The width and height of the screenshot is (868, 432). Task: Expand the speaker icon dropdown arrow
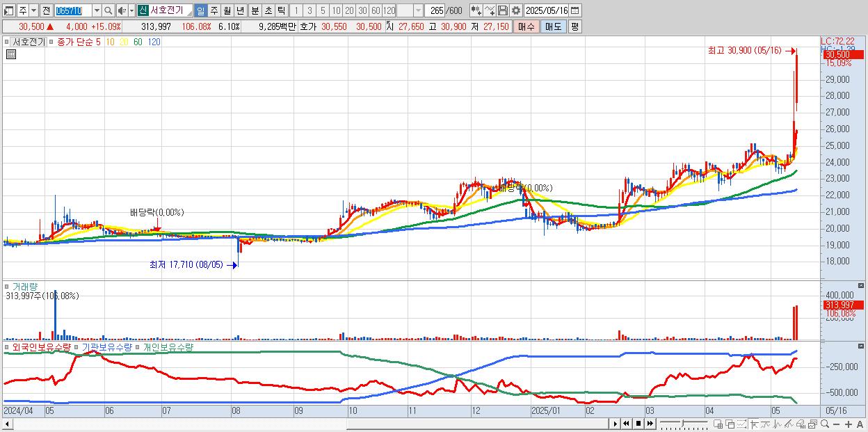(131, 10)
